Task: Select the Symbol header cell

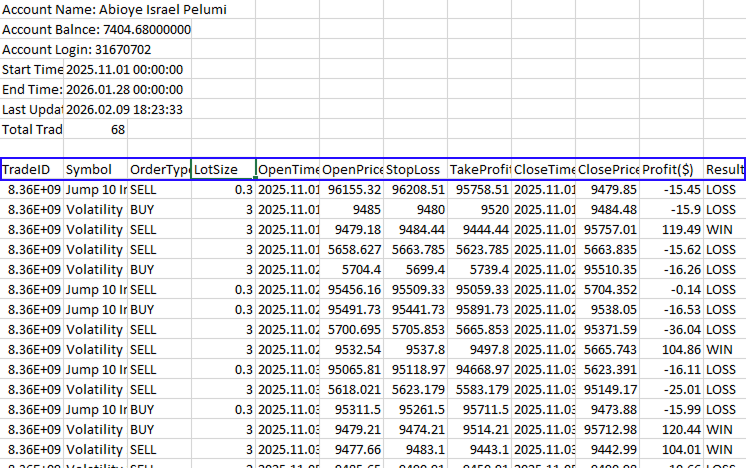Action: [x=95, y=169]
